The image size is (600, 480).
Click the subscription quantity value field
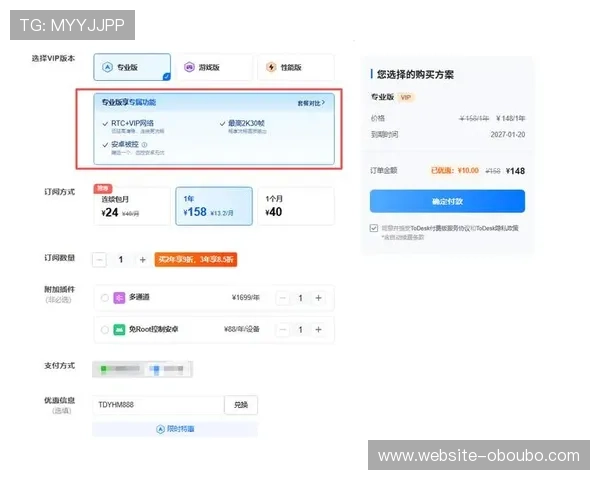click(121, 260)
